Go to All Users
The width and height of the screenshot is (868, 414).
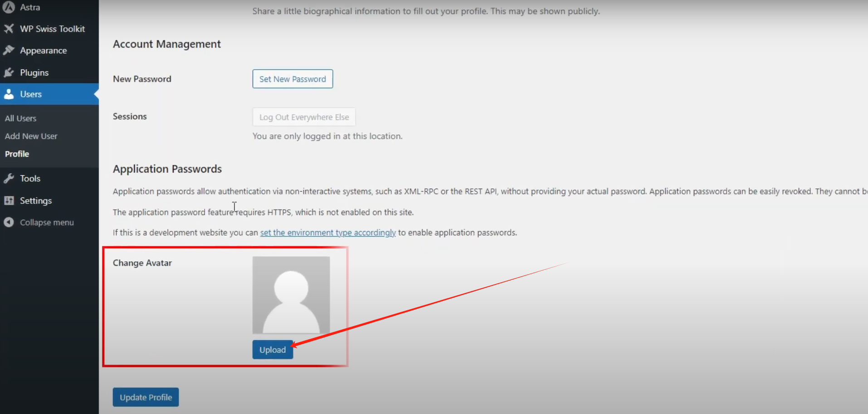pos(20,118)
